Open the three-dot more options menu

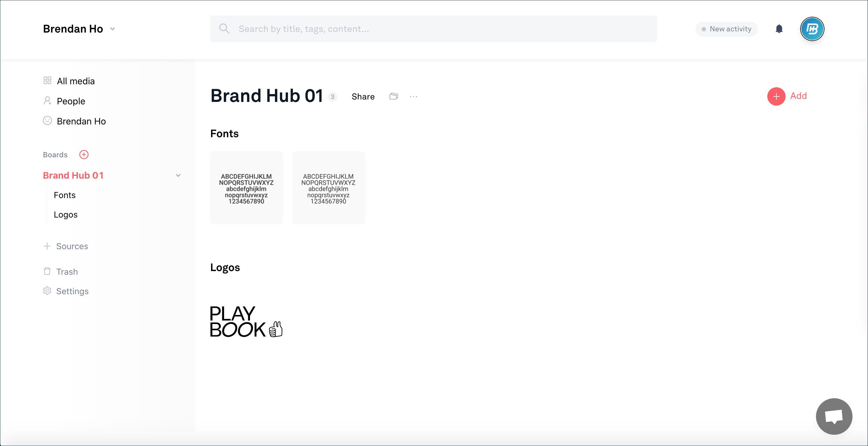tap(413, 97)
